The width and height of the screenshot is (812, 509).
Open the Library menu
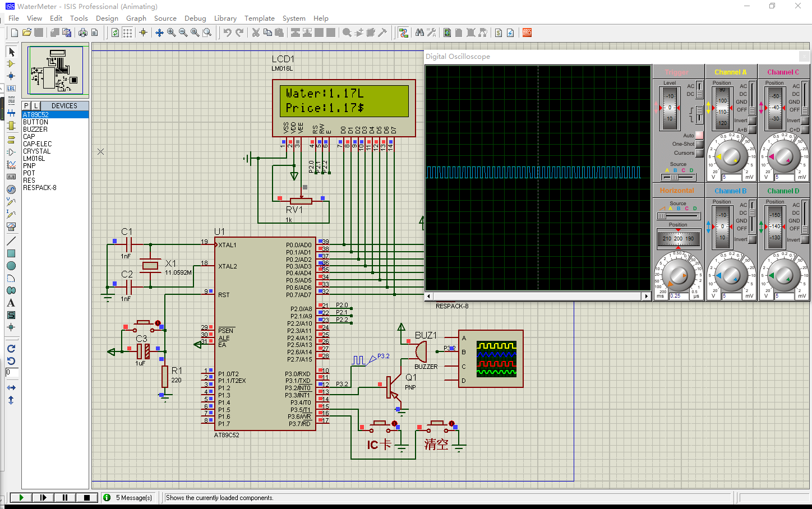point(225,18)
